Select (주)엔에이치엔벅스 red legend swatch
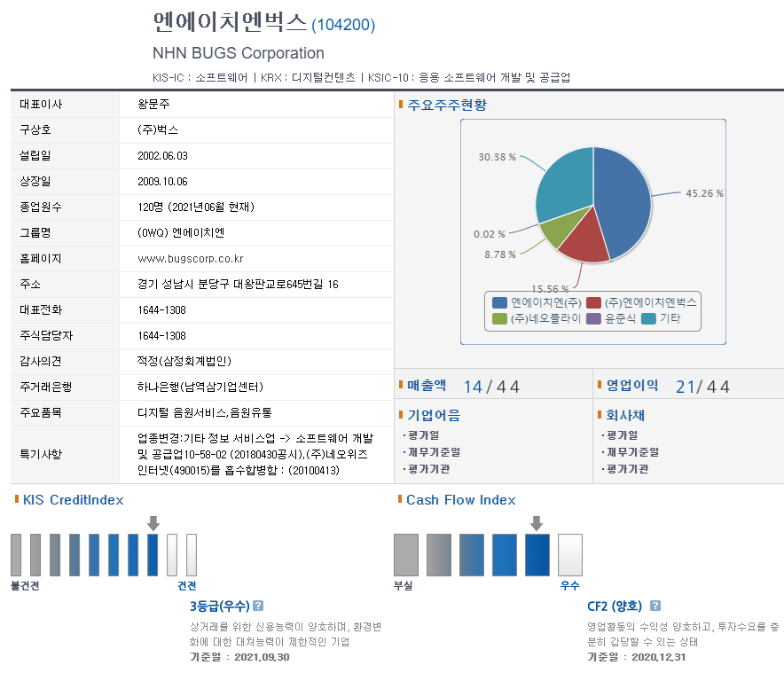Viewport: 784px width, 673px height. click(x=593, y=302)
